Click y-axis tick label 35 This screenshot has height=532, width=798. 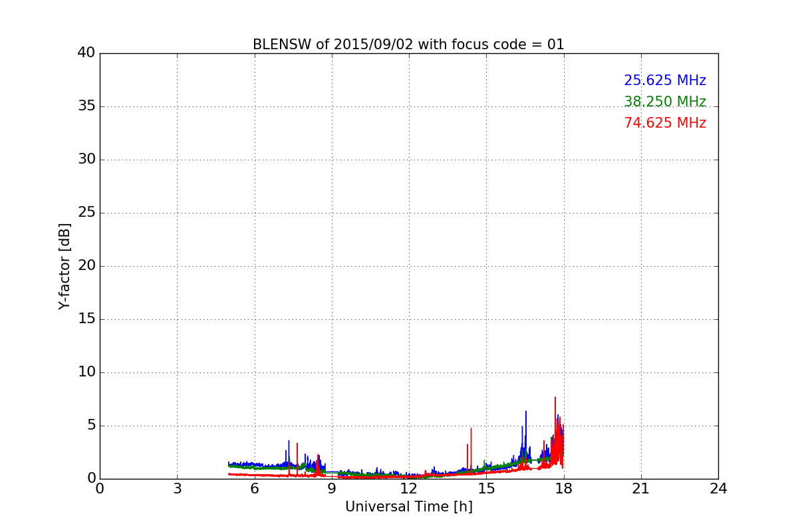(x=86, y=106)
